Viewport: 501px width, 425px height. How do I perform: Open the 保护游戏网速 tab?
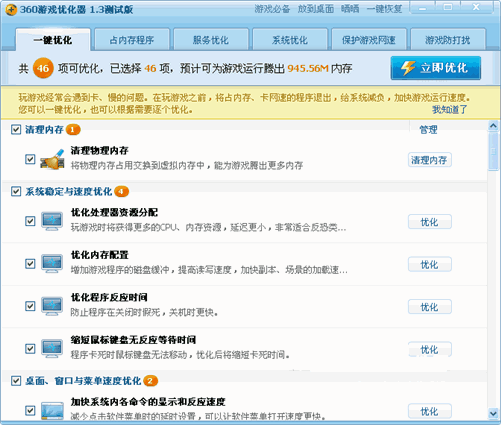tap(369, 40)
